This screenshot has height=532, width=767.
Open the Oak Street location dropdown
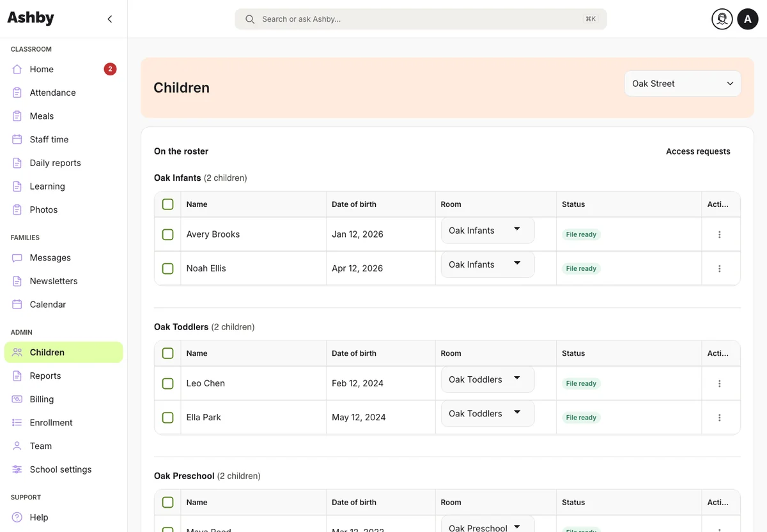pos(683,84)
